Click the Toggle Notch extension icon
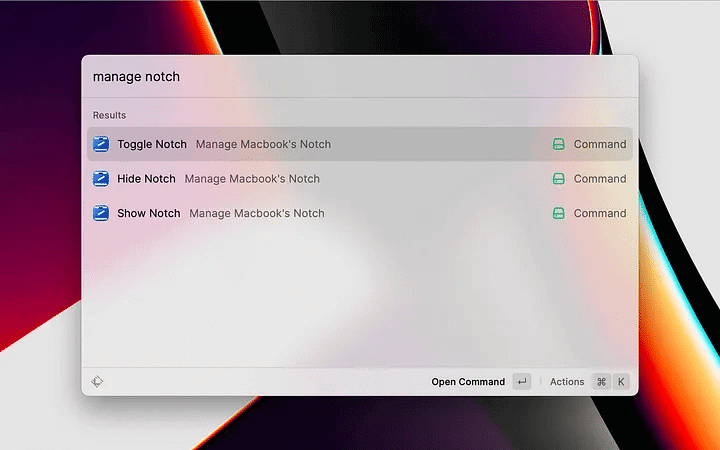The height and width of the screenshot is (450, 720). point(100,144)
